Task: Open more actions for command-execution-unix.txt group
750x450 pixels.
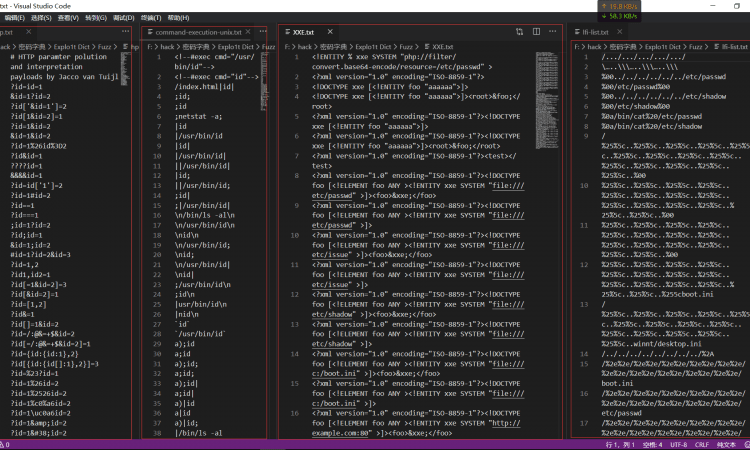Action: (263, 32)
